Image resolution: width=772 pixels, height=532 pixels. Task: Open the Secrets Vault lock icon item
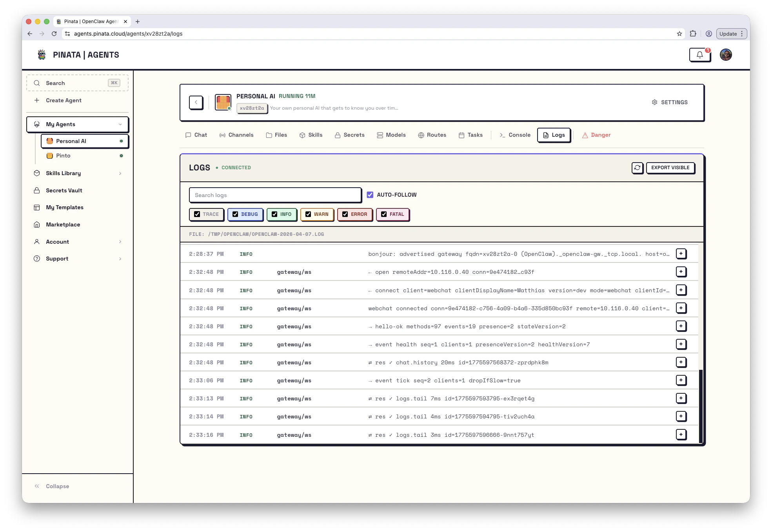37,190
